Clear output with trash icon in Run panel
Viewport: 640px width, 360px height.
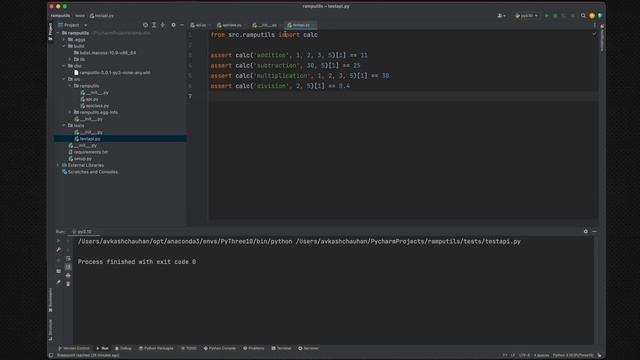coord(68,284)
